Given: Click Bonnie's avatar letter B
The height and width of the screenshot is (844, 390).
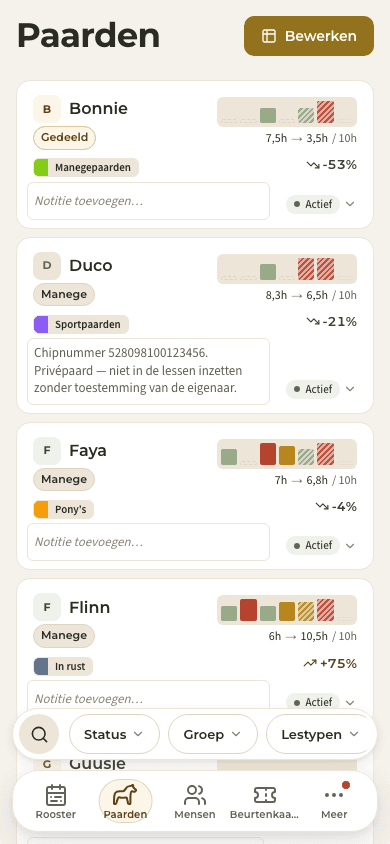Looking at the screenshot, I should pos(47,109).
